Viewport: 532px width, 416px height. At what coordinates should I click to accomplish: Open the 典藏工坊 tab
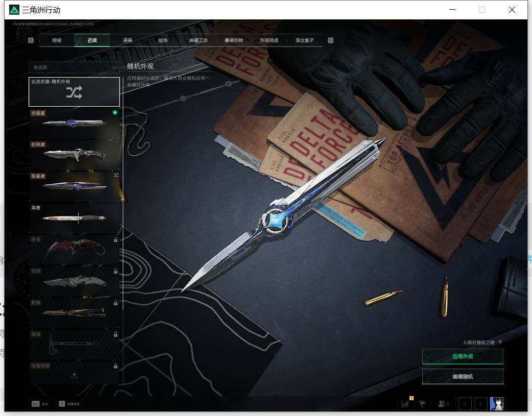tap(198, 40)
